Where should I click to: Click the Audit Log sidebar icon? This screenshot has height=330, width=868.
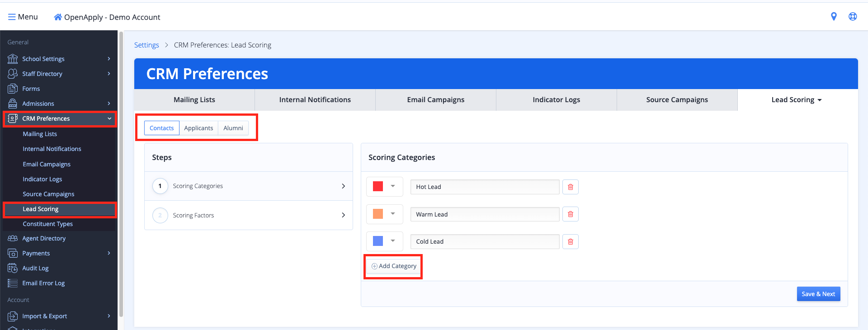(13, 268)
